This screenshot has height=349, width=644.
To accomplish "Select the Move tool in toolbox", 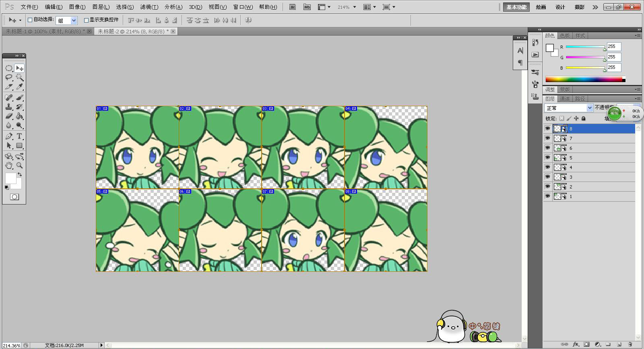I will pyautogui.click(x=19, y=68).
